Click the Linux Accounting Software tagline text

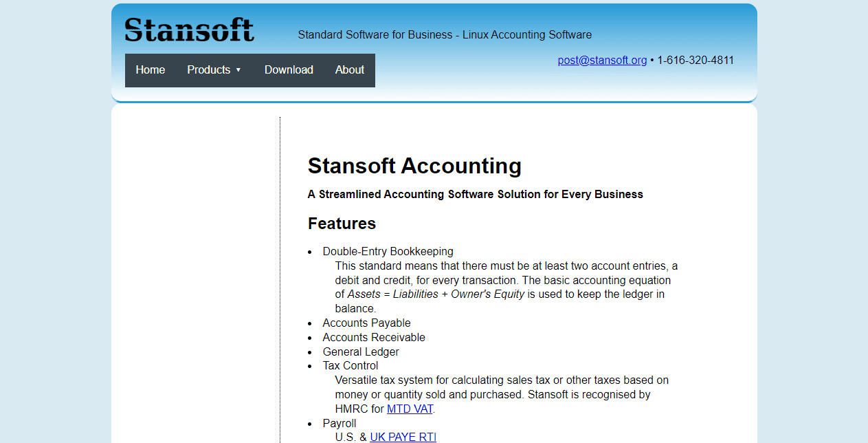tap(527, 34)
